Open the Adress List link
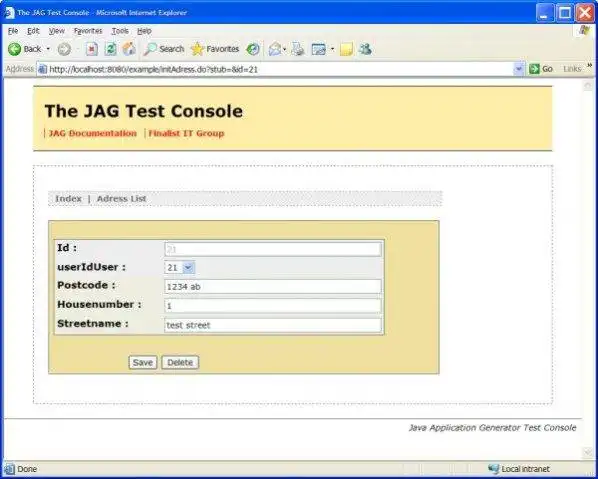598x479 pixels. [122, 199]
